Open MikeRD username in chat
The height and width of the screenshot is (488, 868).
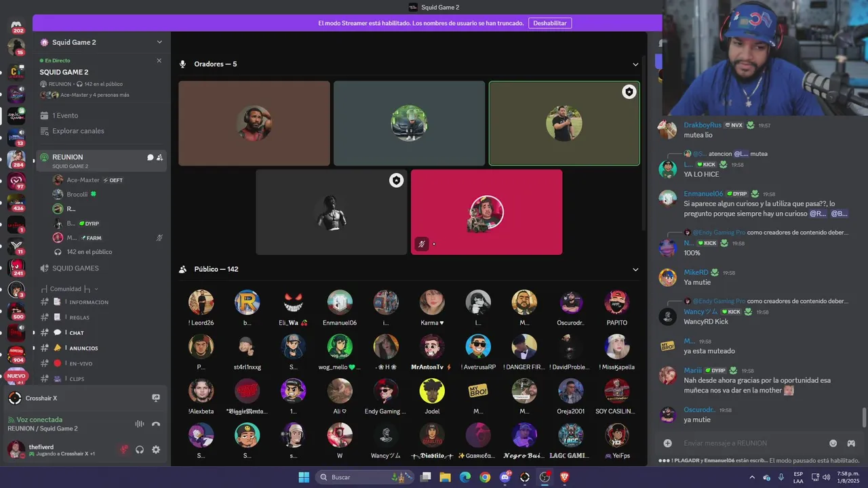coord(696,272)
